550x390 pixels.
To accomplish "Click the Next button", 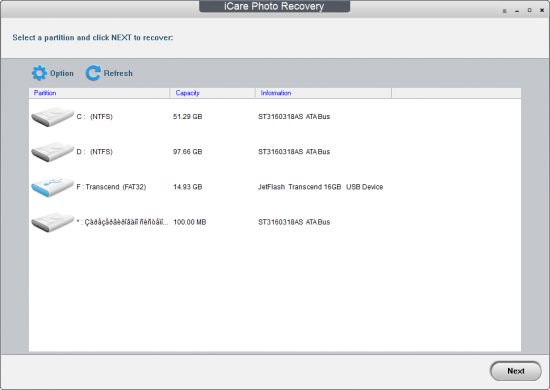I will click(516, 371).
